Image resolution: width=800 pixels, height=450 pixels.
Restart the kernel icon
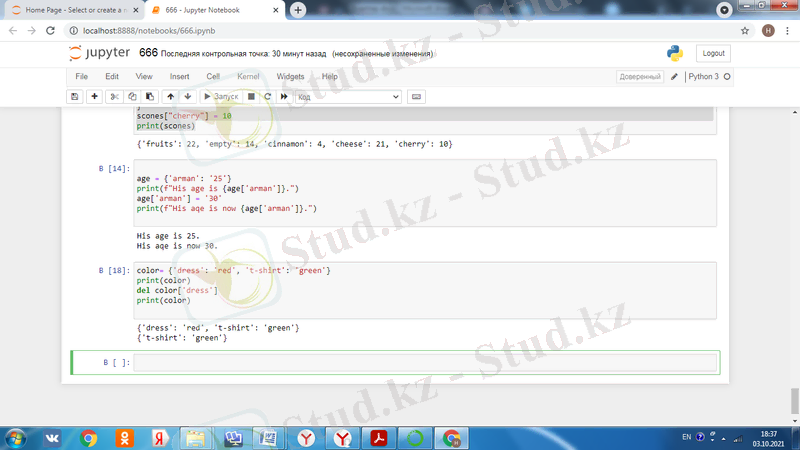point(267,96)
